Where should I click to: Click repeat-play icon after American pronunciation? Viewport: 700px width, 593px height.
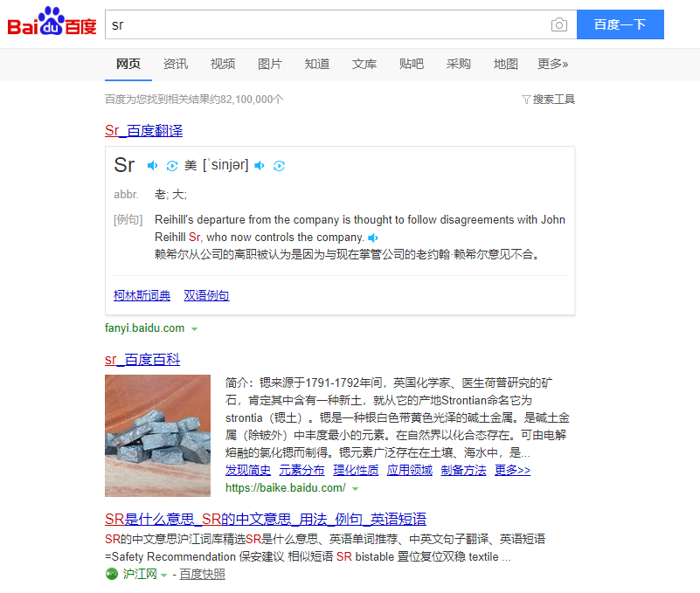(x=279, y=166)
